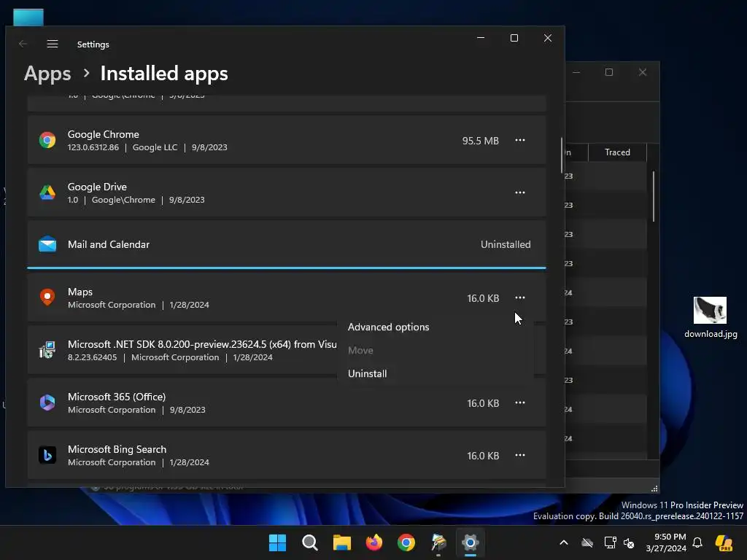Open File Explorer from the taskbar
747x560 pixels.
point(341,542)
